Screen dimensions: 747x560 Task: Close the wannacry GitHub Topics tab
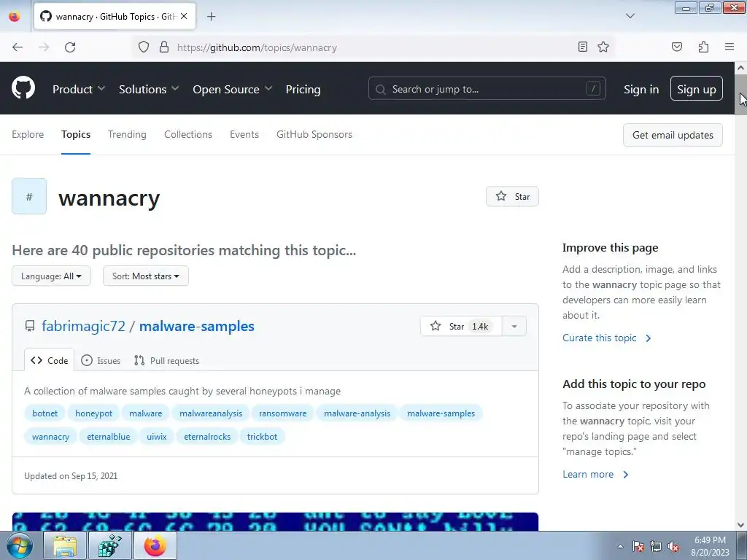point(184,16)
